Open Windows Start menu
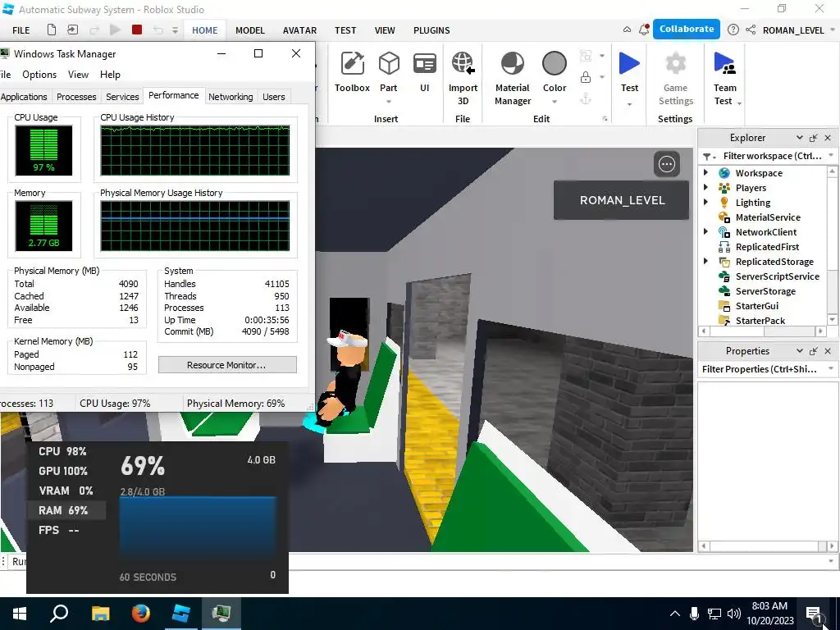 tap(20, 614)
